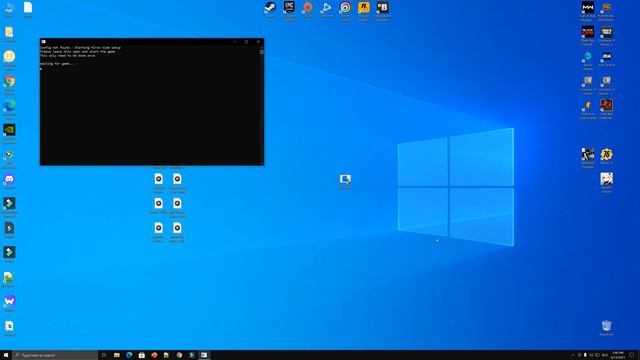Open Task View from the taskbar
Viewport: 640px width, 360px height.
pyautogui.click(x=104, y=355)
